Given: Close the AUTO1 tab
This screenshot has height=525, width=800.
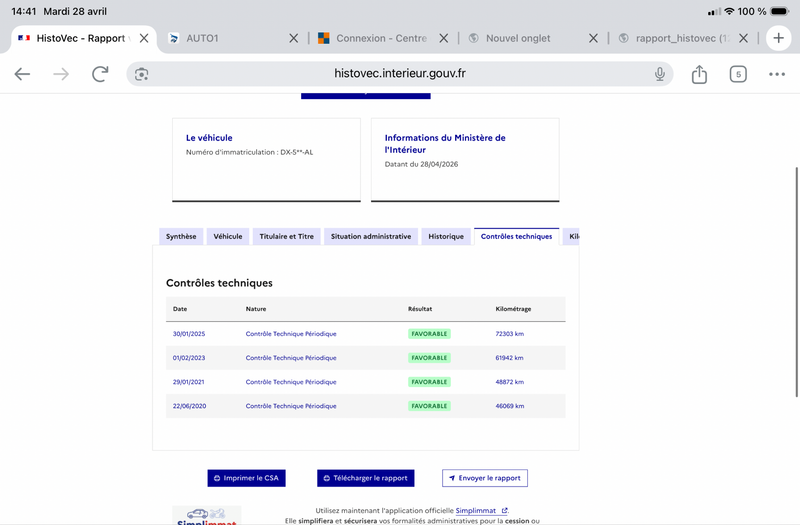Looking at the screenshot, I should 293,38.
